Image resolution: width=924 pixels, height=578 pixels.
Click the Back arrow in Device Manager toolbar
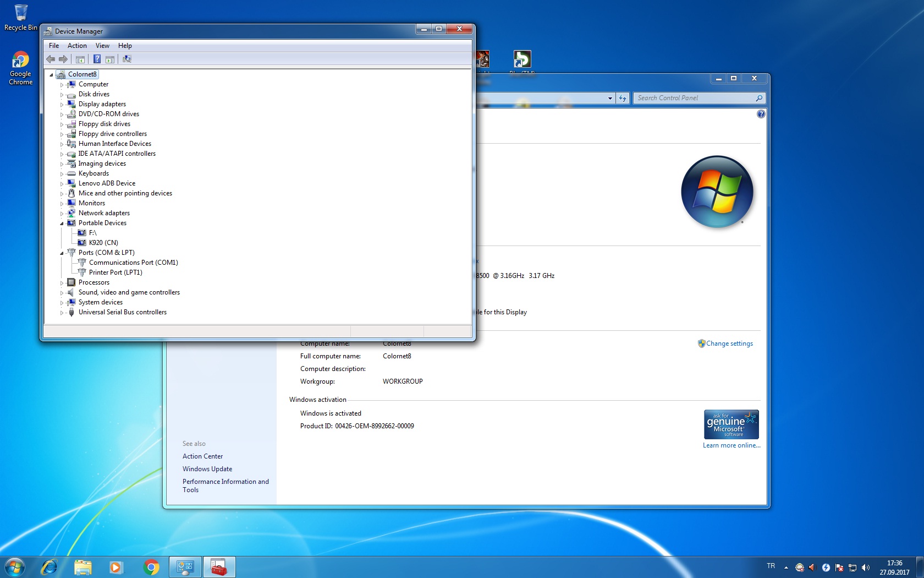(x=51, y=59)
